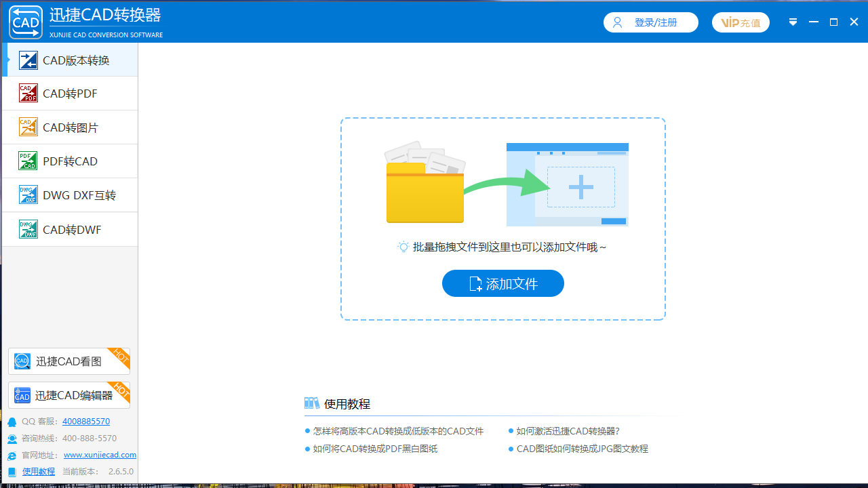Viewport: 868px width, 488px height.
Task: Open the 使用教程 link
Action: click(x=38, y=471)
